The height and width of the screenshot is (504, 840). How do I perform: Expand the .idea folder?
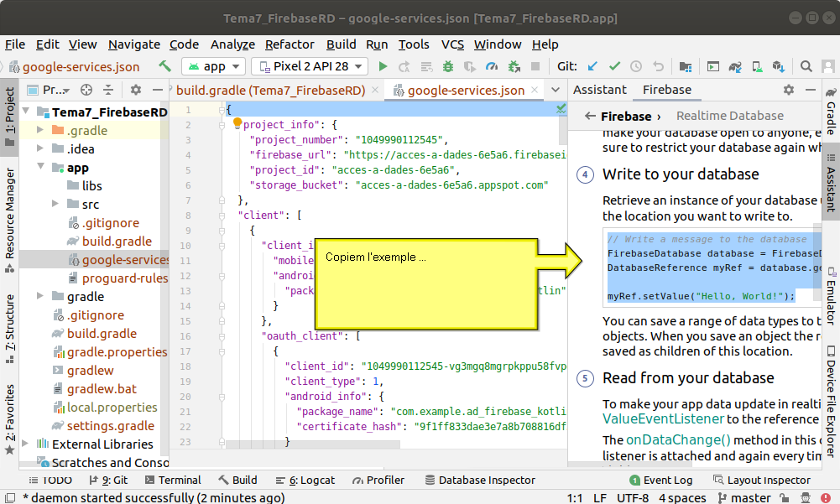pos(40,148)
